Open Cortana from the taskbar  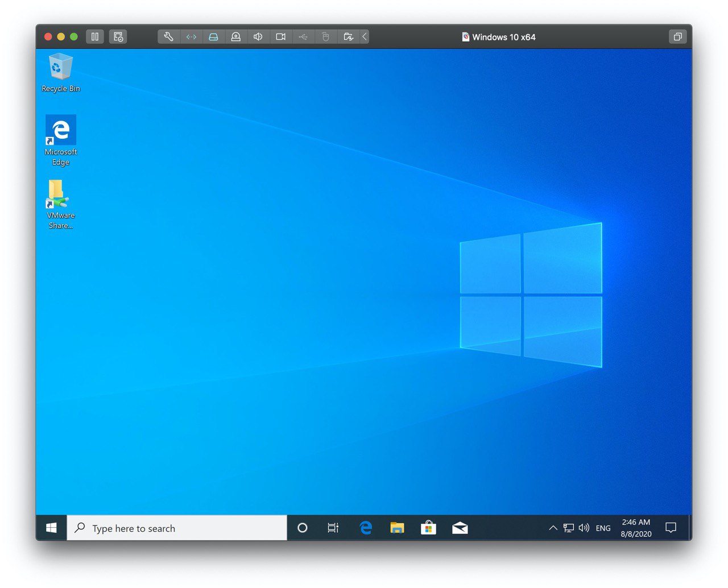[303, 528]
